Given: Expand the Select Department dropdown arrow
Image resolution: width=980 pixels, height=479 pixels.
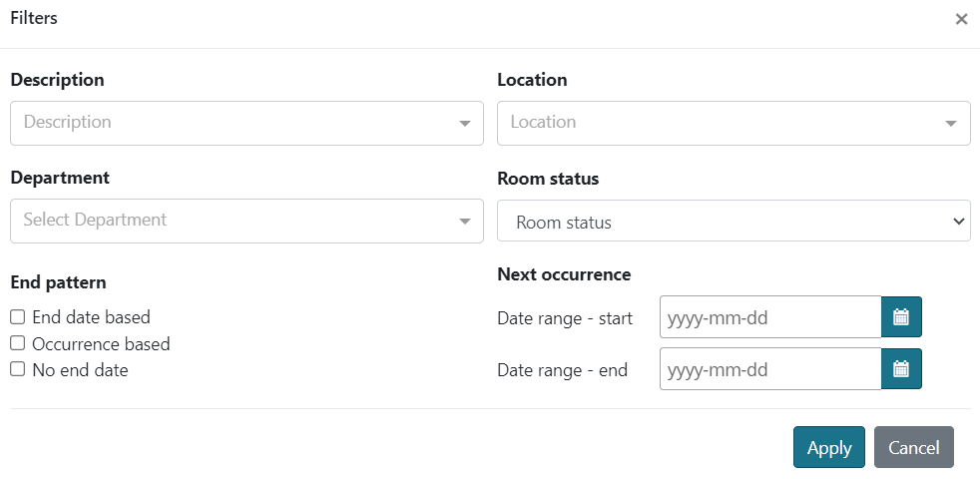Looking at the screenshot, I should (464, 221).
